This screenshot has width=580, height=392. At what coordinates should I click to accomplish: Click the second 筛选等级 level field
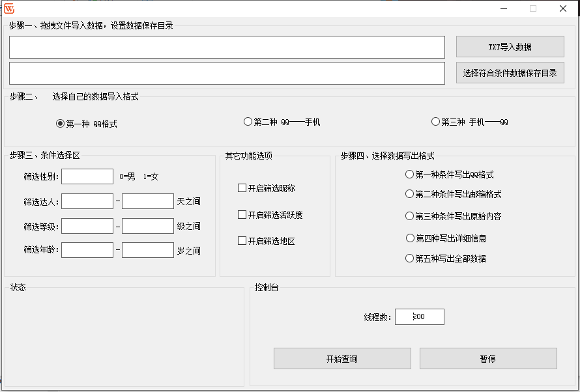pyautogui.click(x=148, y=225)
